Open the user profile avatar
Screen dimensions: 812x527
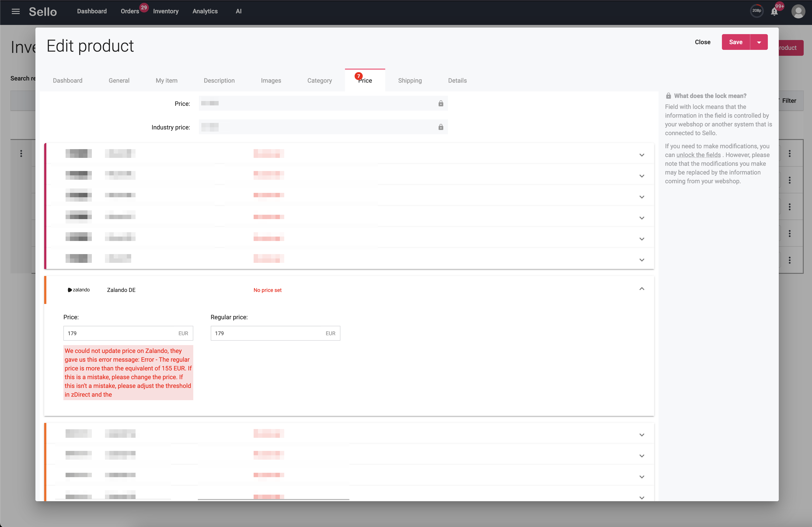click(798, 11)
